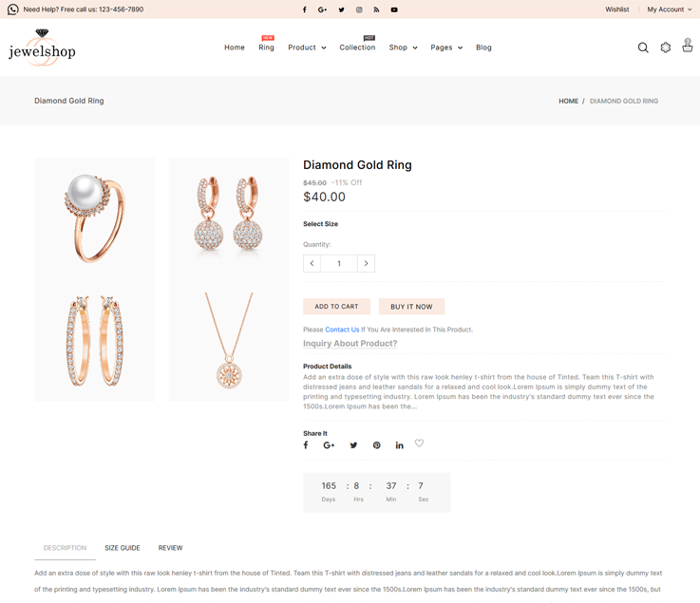The image size is (700, 603).
Task: Increase quantity with right arrow
Action: pyautogui.click(x=366, y=263)
